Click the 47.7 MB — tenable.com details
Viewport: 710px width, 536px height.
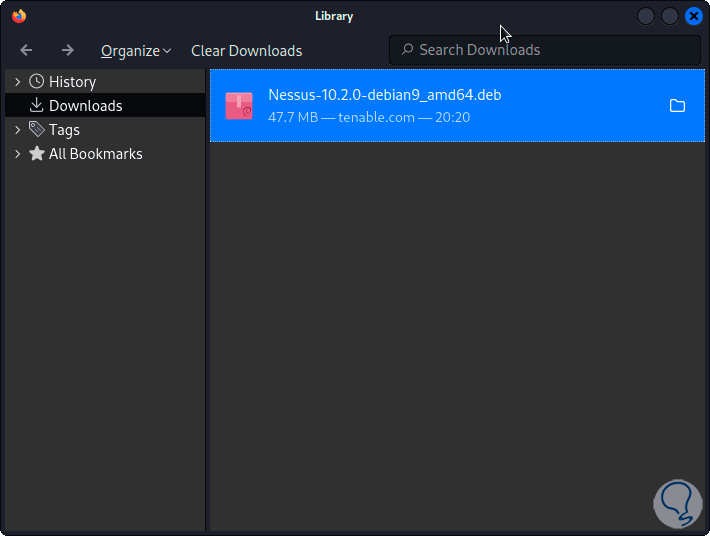coord(369,118)
